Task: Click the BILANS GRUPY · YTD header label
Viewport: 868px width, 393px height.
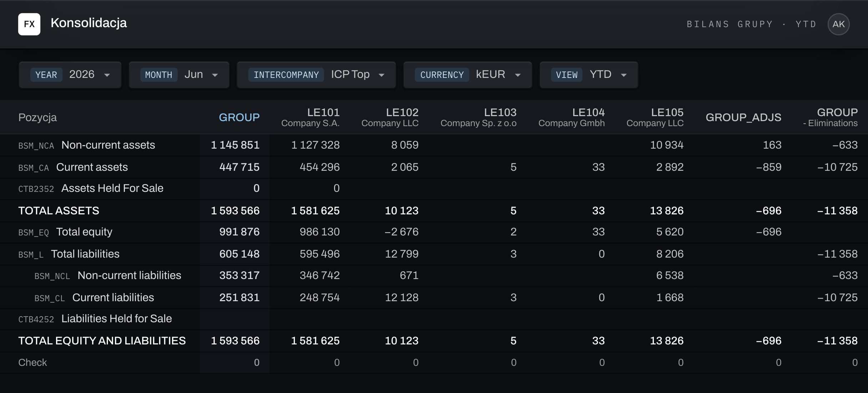Action: pos(752,24)
